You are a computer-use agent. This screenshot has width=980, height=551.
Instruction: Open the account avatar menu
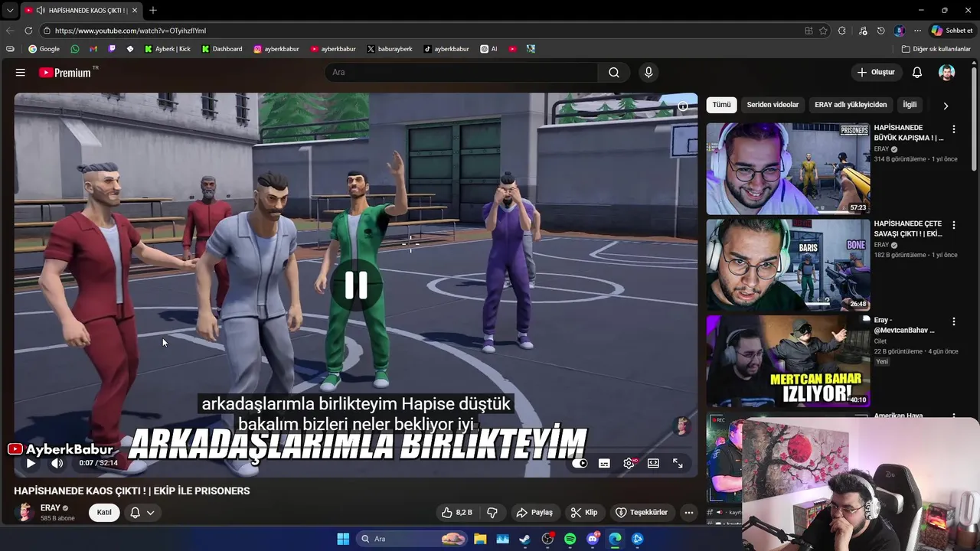(947, 73)
